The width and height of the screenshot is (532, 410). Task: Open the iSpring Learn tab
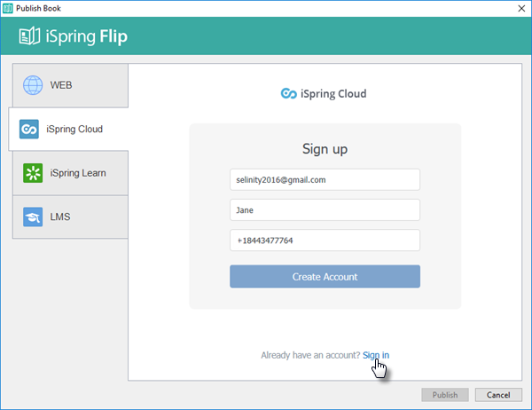(70, 173)
